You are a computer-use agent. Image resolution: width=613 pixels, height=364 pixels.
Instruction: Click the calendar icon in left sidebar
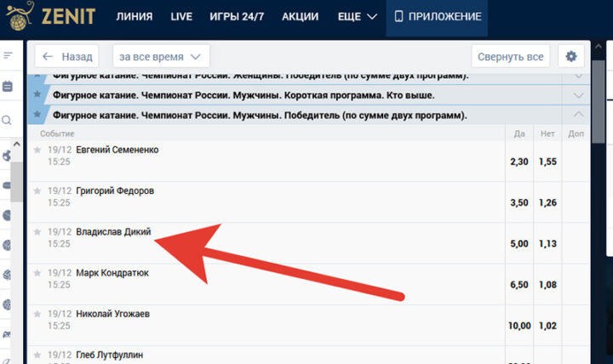(x=7, y=87)
